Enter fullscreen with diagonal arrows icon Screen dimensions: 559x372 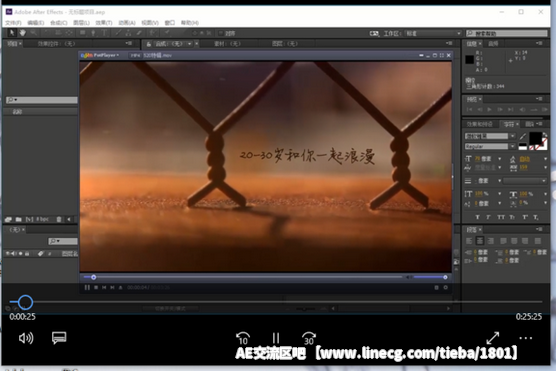(493, 338)
